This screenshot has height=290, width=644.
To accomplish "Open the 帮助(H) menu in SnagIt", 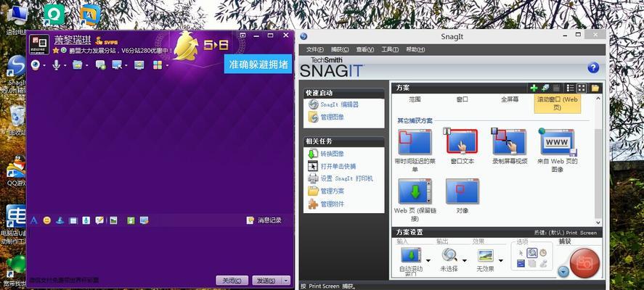I will click(415, 49).
